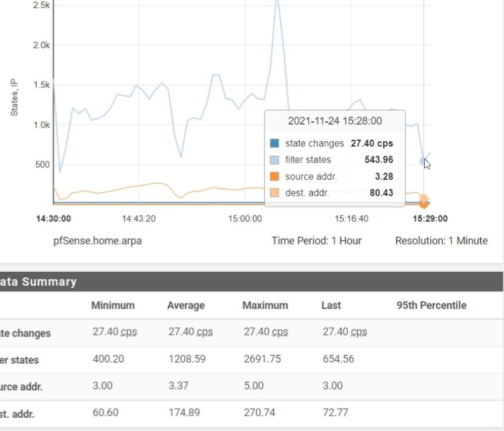
Task: Click filter states last value 654.56
Action: [x=339, y=359]
